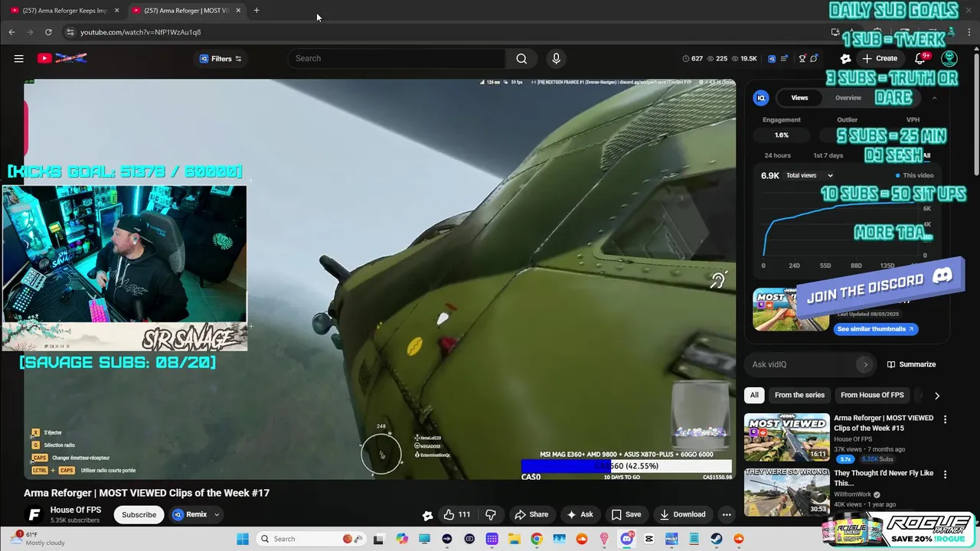Screen dimensions: 980x551
Task: Click See similar thumbnails link
Action: [x=875, y=329]
